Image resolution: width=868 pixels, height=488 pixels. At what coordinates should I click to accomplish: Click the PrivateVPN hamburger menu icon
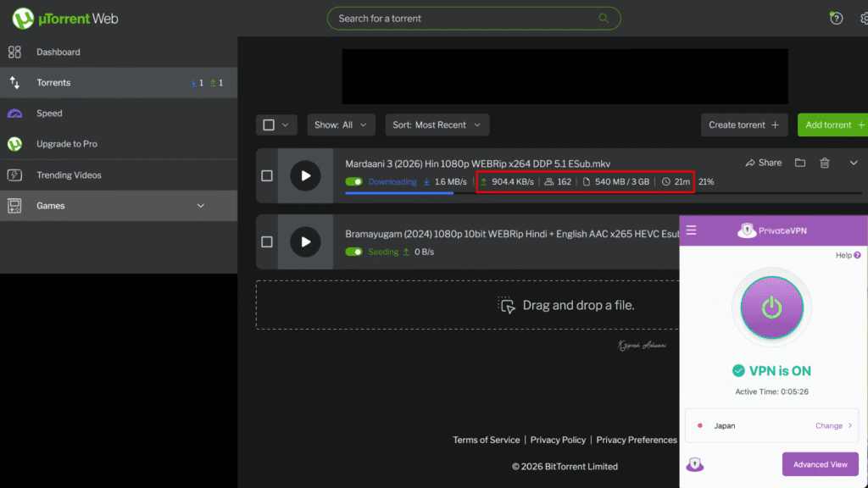(x=692, y=230)
